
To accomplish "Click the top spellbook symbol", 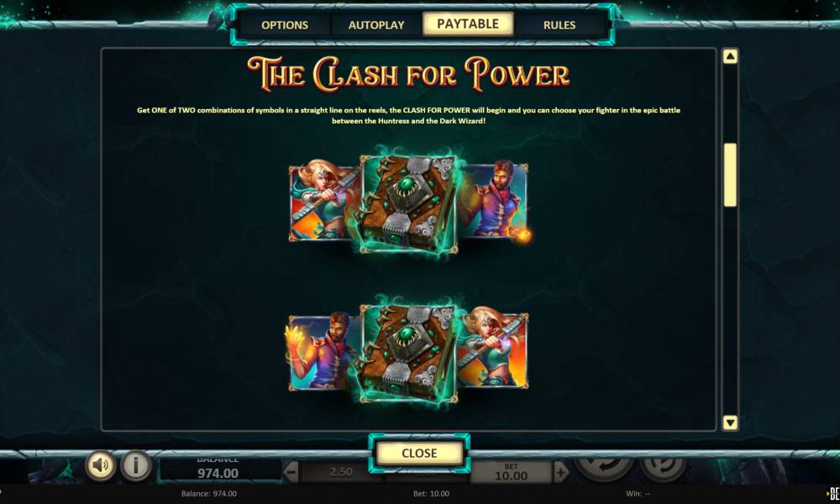I will 409,203.
